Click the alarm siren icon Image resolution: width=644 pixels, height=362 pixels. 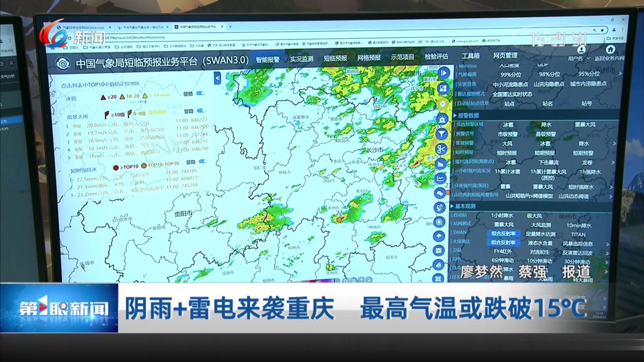point(442,119)
